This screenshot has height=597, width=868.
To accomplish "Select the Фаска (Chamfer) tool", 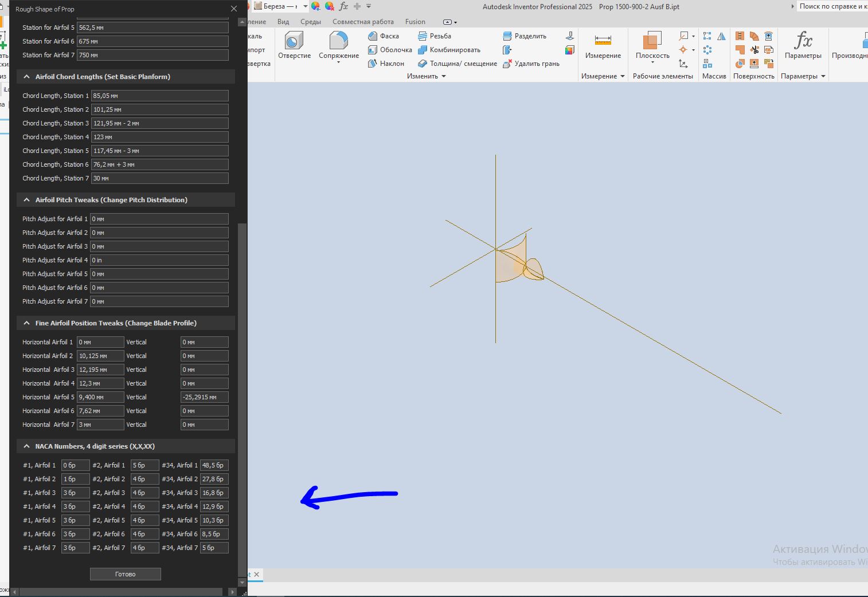I will click(384, 36).
